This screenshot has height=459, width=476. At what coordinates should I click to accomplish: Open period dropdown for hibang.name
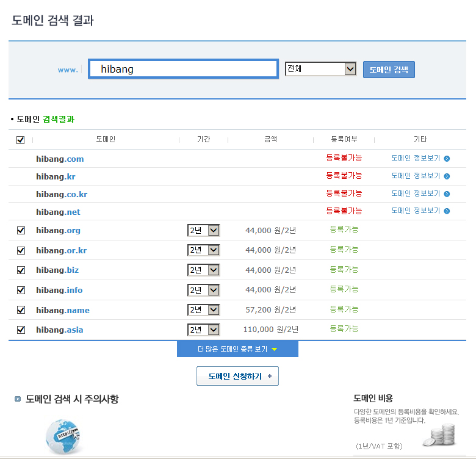tap(203, 310)
